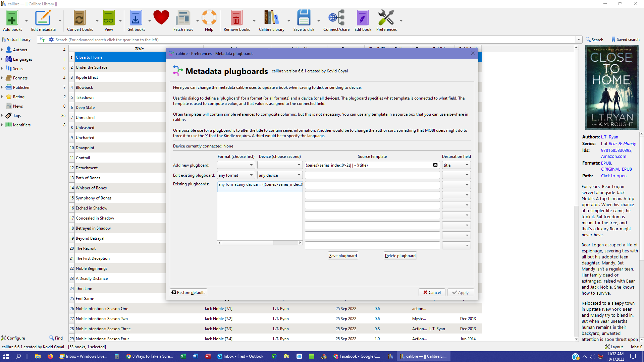The image size is (644, 362).
Task: Click the Save plugboard button
Action: [x=343, y=255]
